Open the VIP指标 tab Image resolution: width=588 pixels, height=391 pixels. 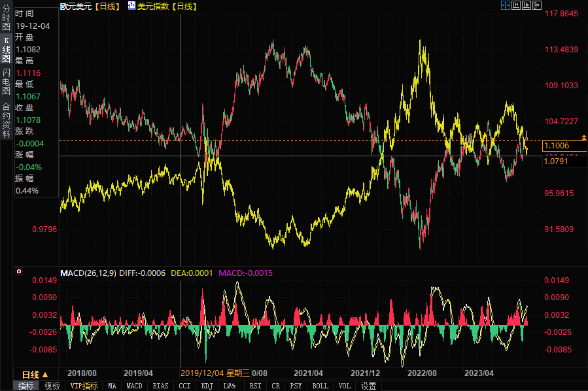(x=84, y=386)
